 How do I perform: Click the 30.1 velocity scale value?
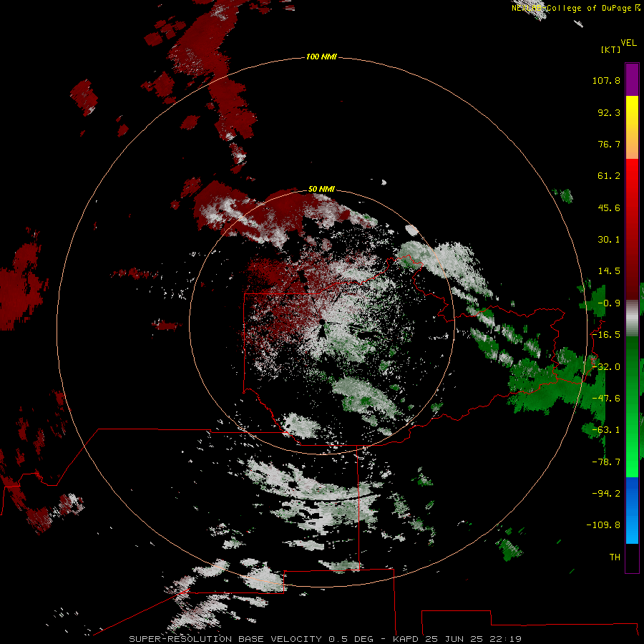[609, 240]
